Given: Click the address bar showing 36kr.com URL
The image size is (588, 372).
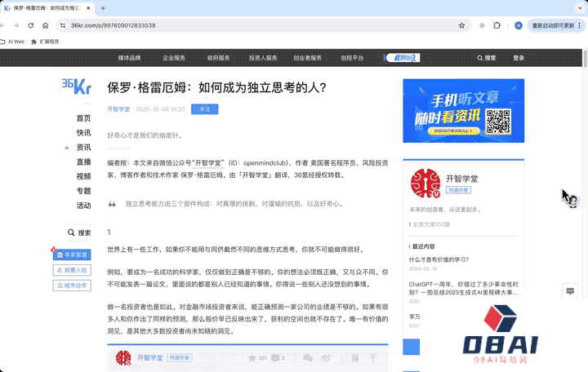Looking at the screenshot, I should click(x=245, y=25).
